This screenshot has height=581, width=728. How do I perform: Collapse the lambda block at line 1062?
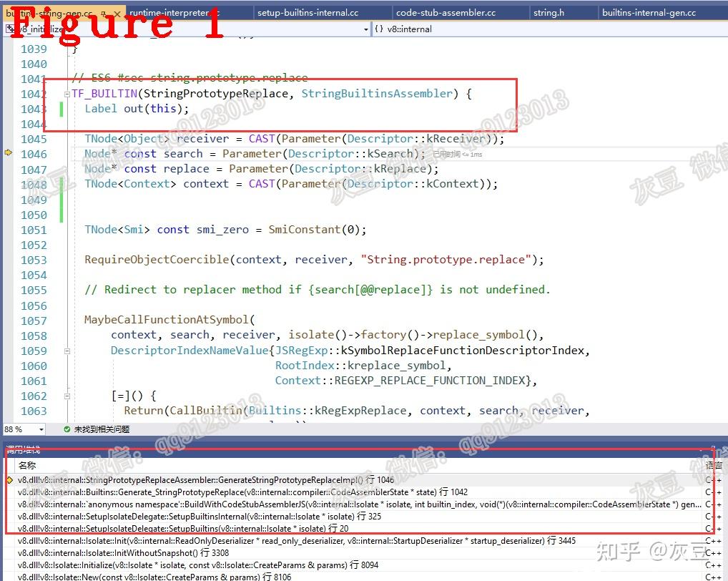67,396
